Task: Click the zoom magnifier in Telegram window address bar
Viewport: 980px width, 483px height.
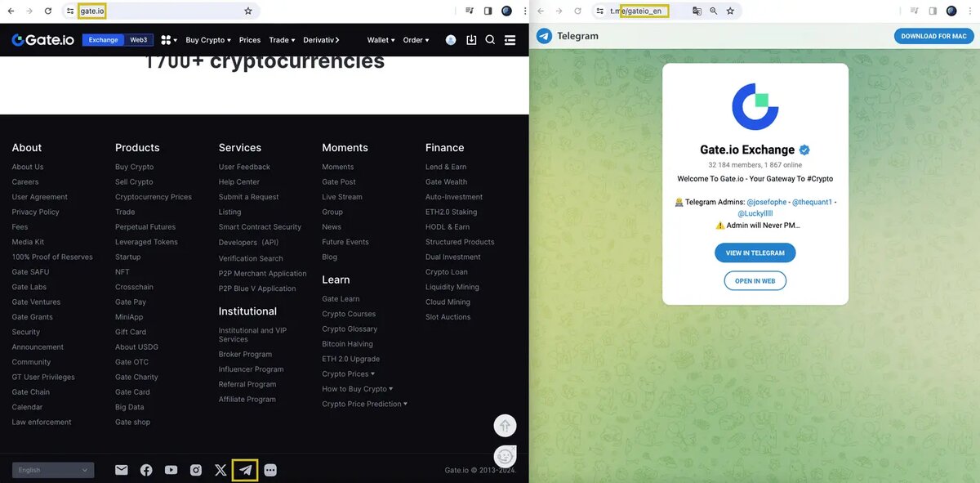Action: (714, 11)
